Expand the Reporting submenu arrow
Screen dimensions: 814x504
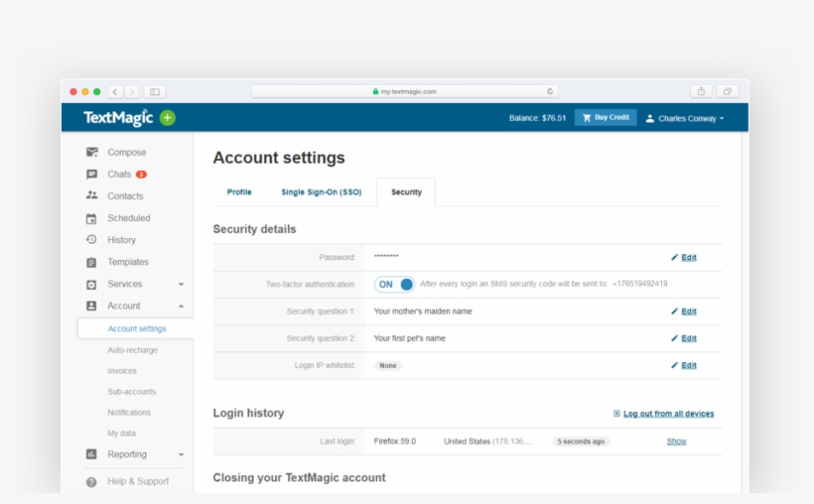pos(182,454)
